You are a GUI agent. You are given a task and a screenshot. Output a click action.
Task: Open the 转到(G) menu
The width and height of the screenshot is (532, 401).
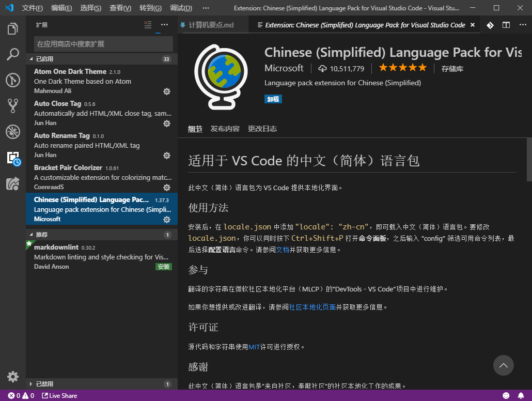pos(150,8)
